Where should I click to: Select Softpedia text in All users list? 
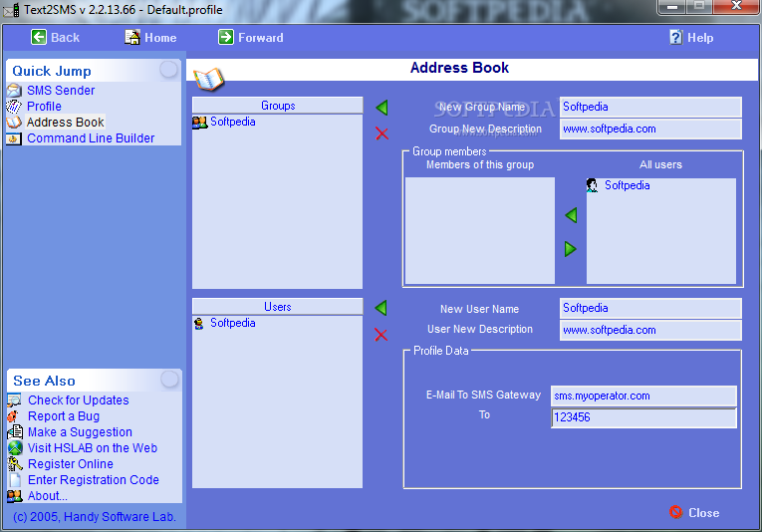[627, 185]
